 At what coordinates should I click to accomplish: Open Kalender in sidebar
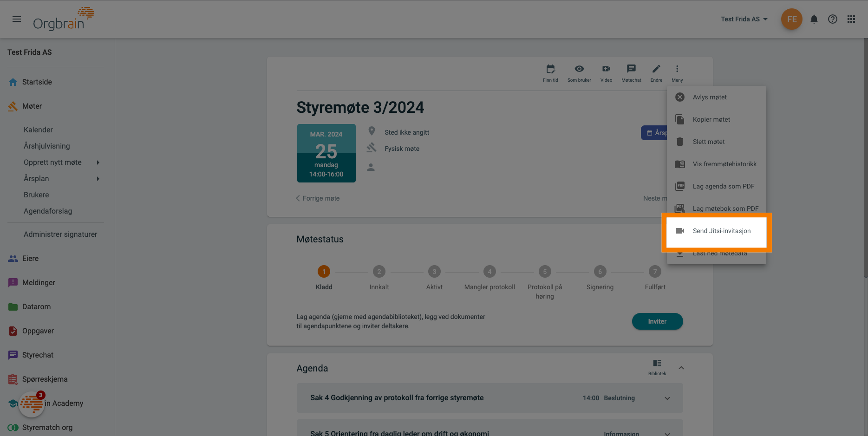(38, 130)
